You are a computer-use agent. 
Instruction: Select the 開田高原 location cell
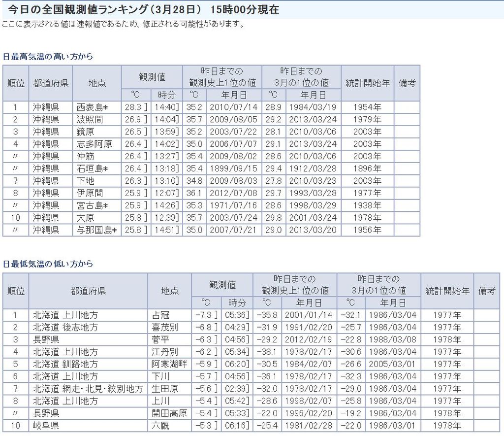(169, 413)
